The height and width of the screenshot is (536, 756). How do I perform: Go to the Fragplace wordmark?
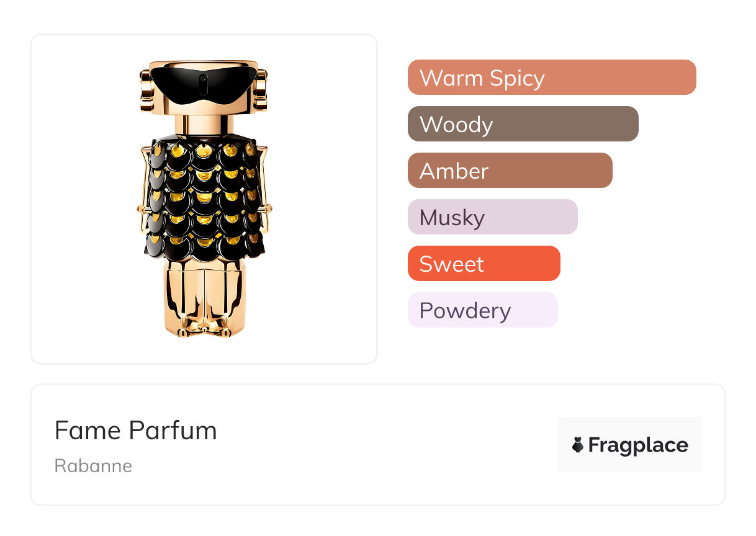click(638, 445)
